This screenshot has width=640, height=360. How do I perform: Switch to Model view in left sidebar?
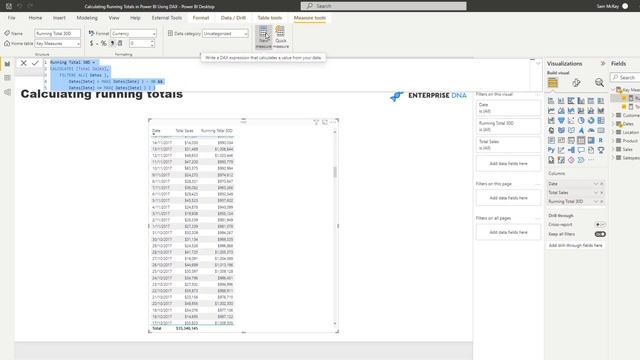[7, 92]
